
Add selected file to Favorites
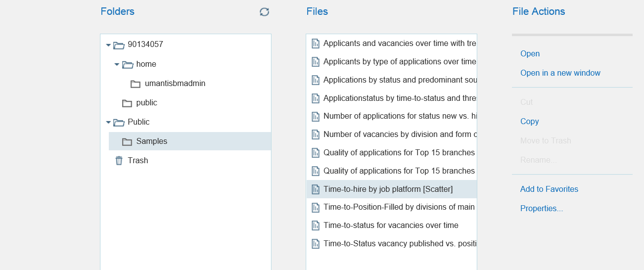549,189
